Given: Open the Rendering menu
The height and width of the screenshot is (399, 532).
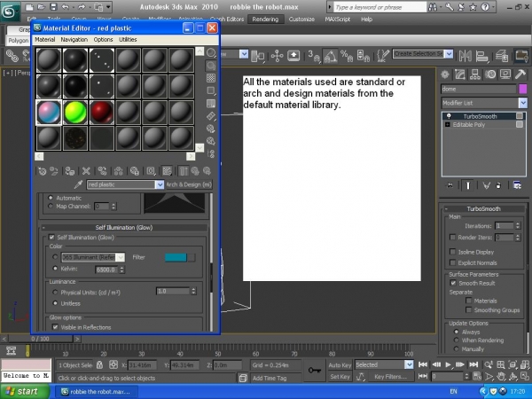Looking at the screenshot, I should 265,20.
